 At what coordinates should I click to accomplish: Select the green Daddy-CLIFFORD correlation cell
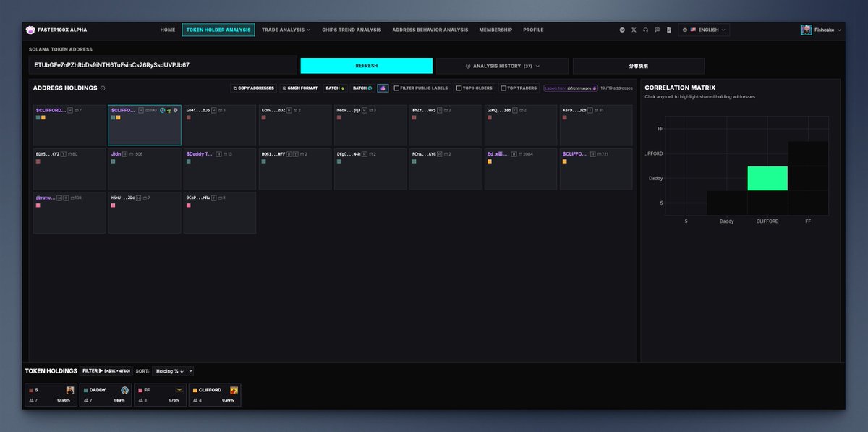tap(767, 177)
